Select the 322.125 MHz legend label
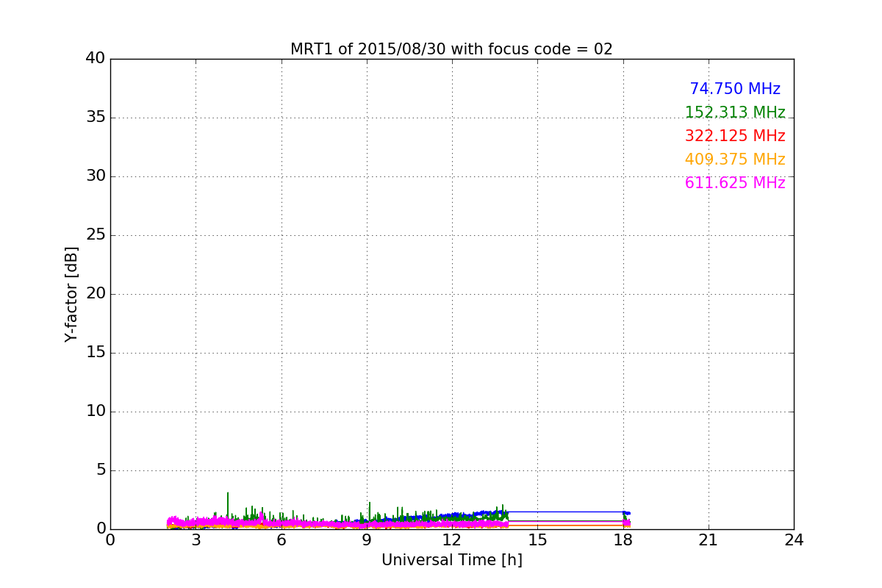 735,136
